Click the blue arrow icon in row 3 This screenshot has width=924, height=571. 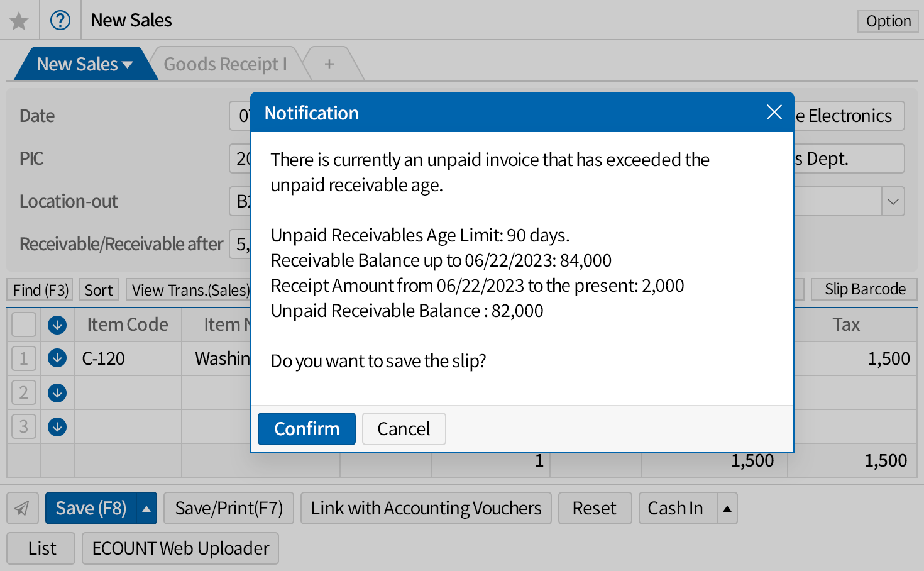[x=57, y=427]
